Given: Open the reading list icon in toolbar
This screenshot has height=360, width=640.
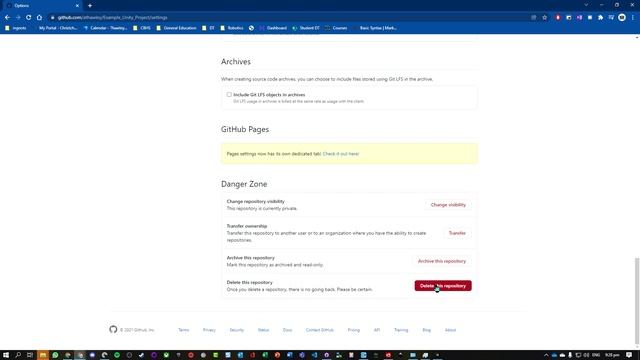Looking at the screenshot, I should [611, 18].
